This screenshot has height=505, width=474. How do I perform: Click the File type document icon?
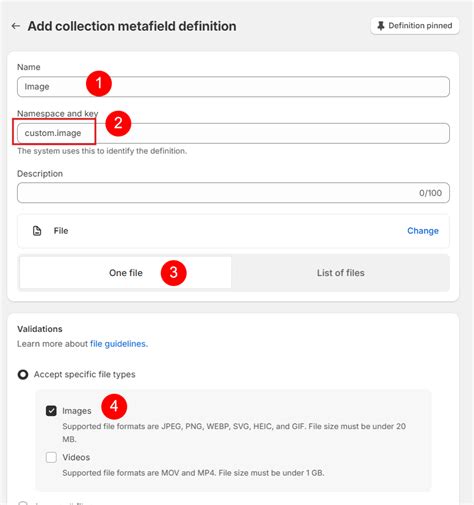(37, 231)
